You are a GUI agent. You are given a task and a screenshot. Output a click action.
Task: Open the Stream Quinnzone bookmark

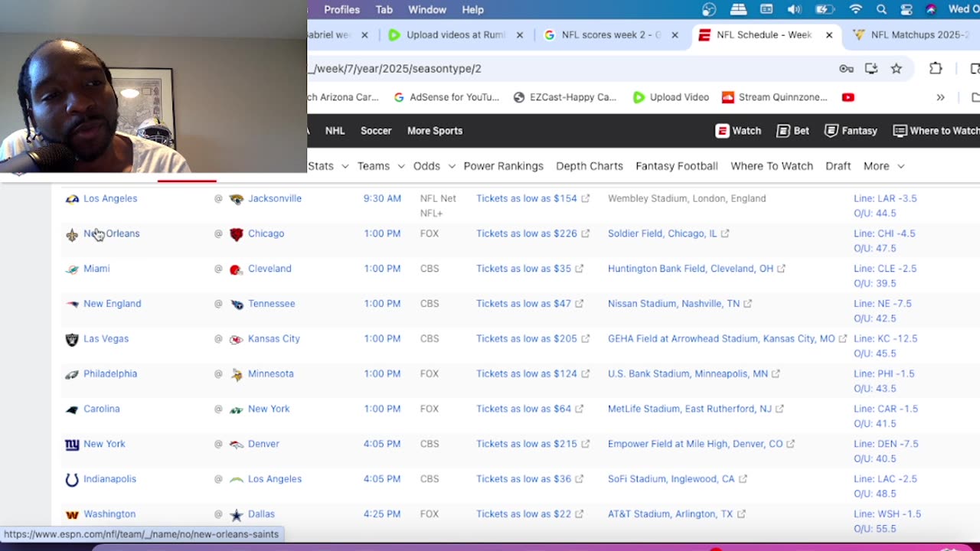point(774,97)
